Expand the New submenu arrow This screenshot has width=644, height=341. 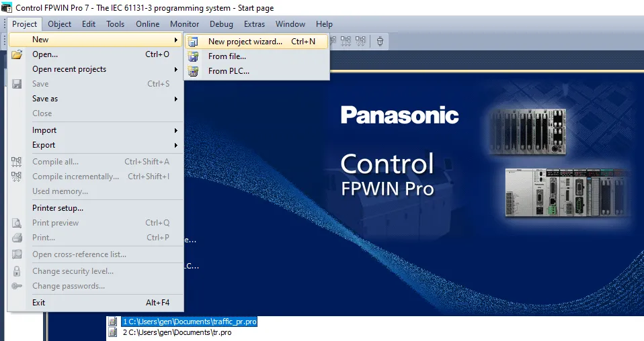pos(175,40)
